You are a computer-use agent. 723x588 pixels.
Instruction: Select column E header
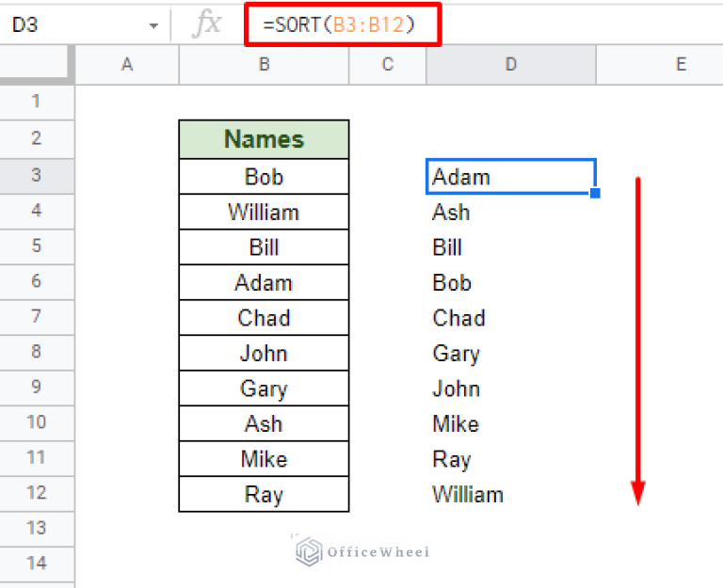tap(660, 65)
